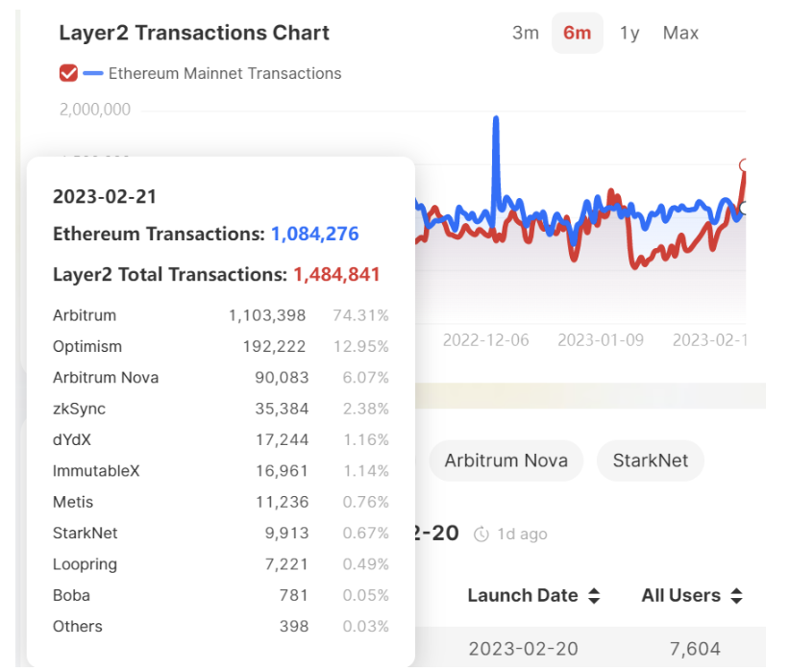Switch chart range to 3m

(526, 34)
